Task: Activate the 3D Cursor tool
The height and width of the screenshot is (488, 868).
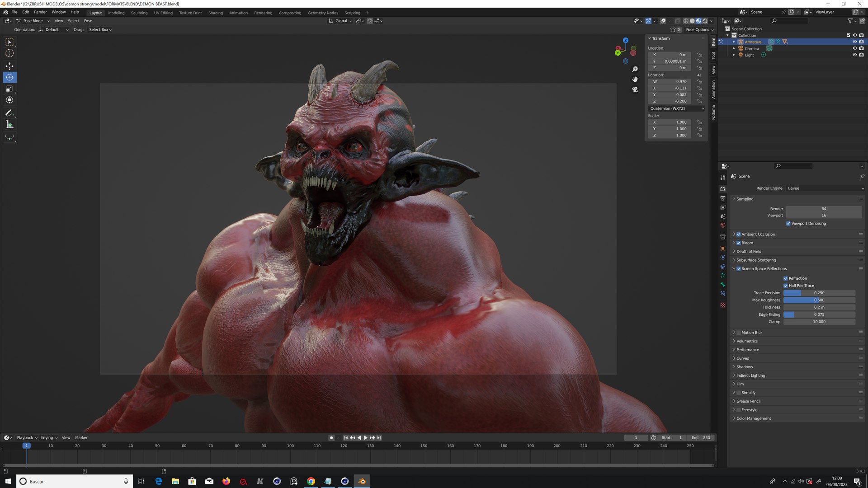Action: coord(9,53)
